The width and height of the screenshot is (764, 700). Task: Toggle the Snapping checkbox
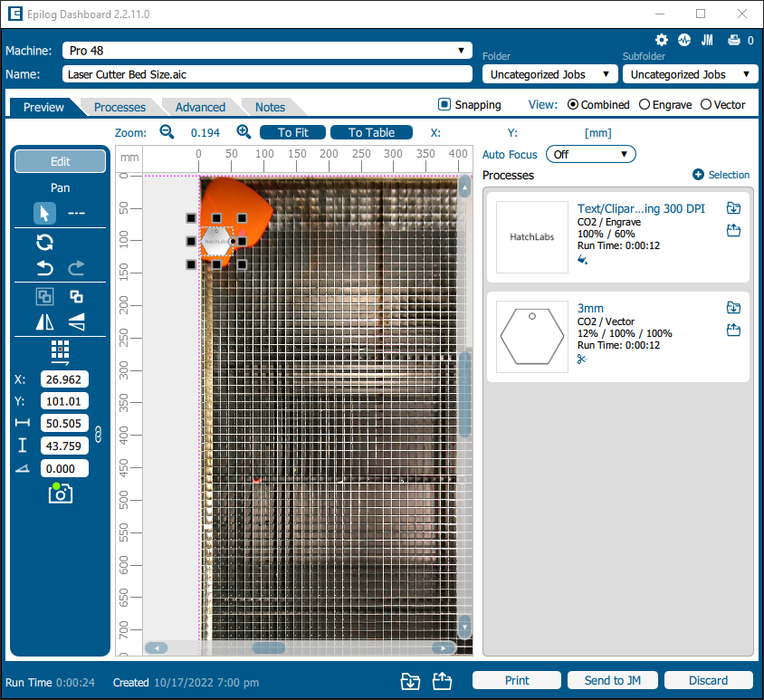point(444,104)
